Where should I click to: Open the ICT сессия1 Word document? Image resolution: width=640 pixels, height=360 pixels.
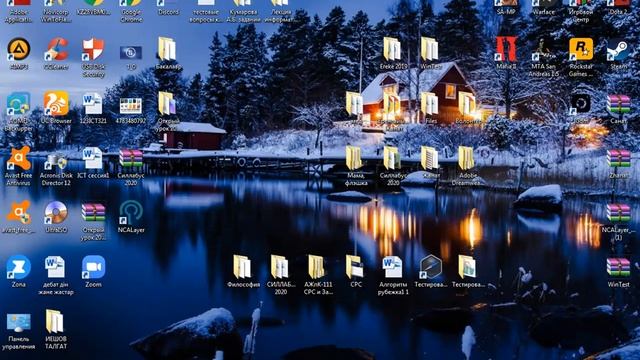pyautogui.click(x=93, y=158)
